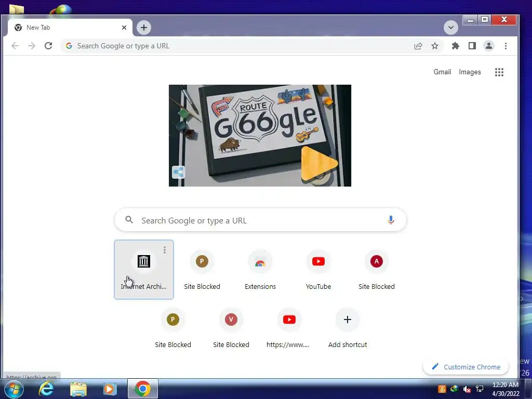Open Internet Archive shortcut
The height and width of the screenshot is (399, 532).
144,270
